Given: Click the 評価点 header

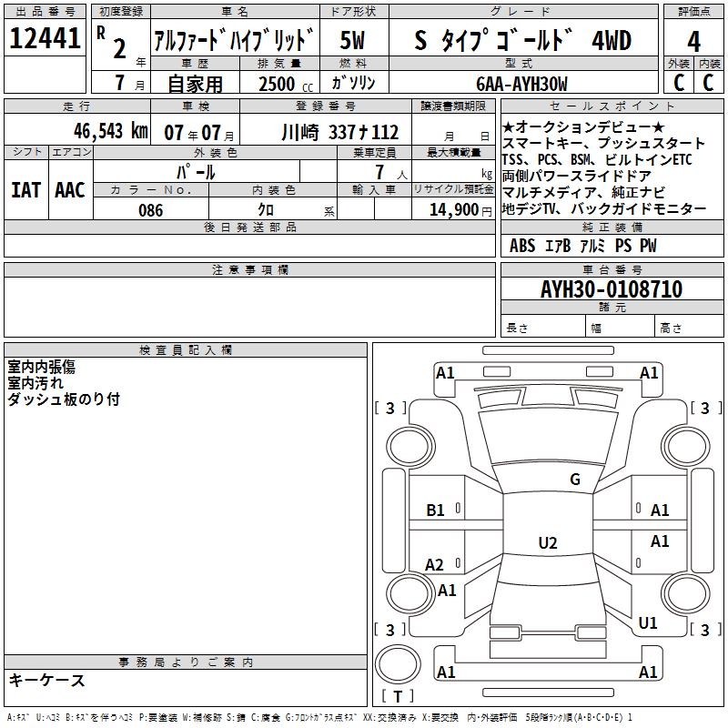Looking at the screenshot, I should coord(693,12).
